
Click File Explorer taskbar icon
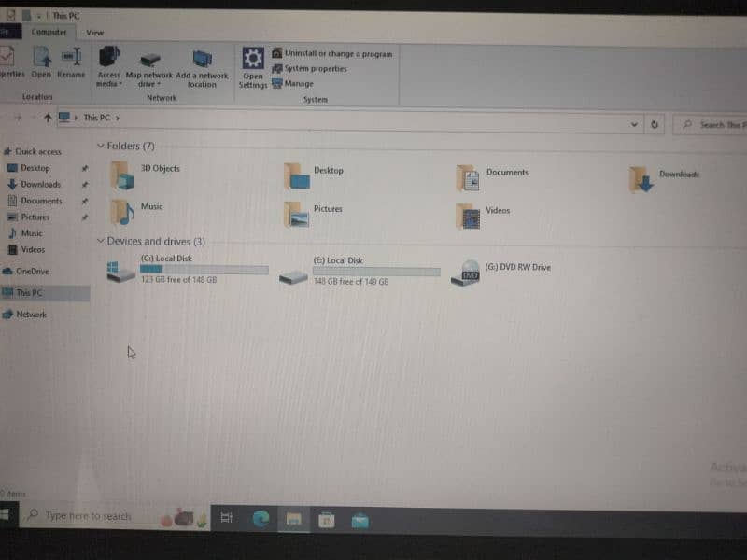pyautogui.click(x=293, y=520)
